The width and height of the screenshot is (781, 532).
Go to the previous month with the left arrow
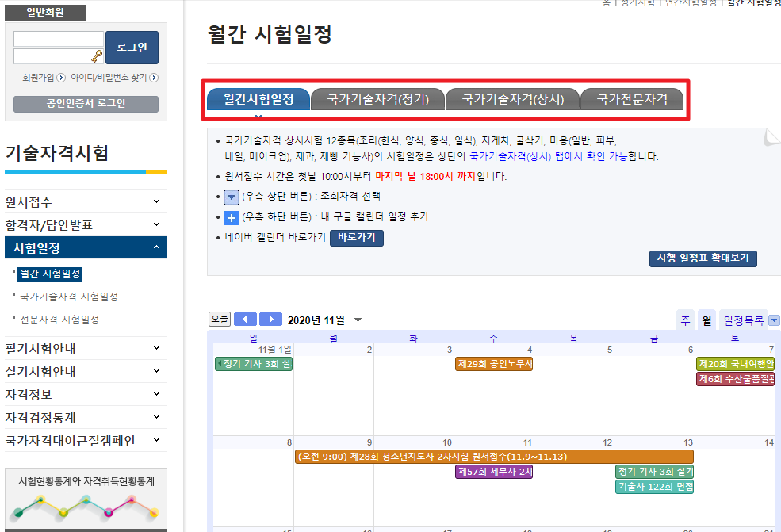(246, 319)
